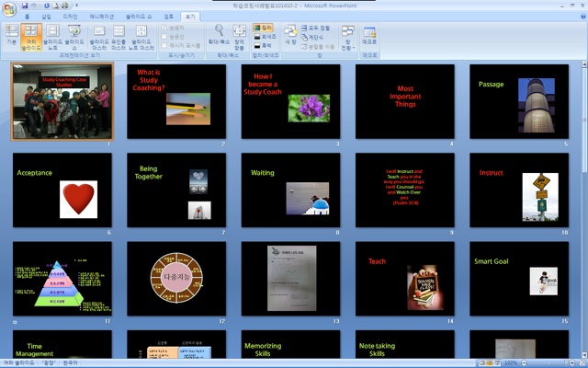Select slide 1 Study Coaching Case Studies
Image resolution: width=588 pixels, height=368 pixels.
(62, 101)
